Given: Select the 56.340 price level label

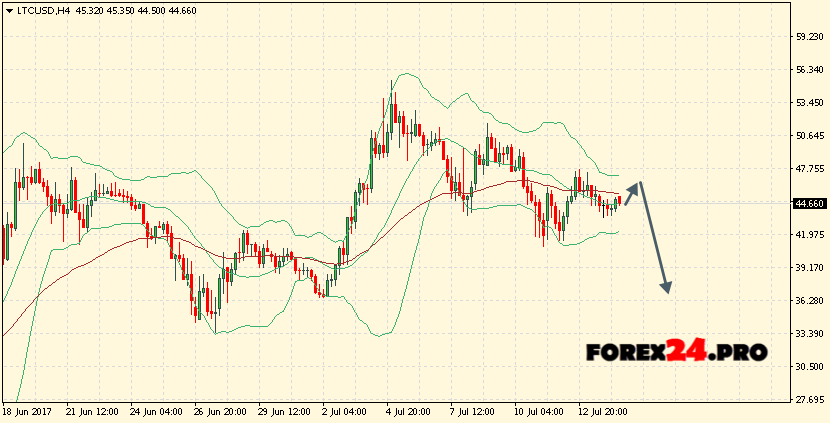Looking at the screenshot, I should 808,70.
